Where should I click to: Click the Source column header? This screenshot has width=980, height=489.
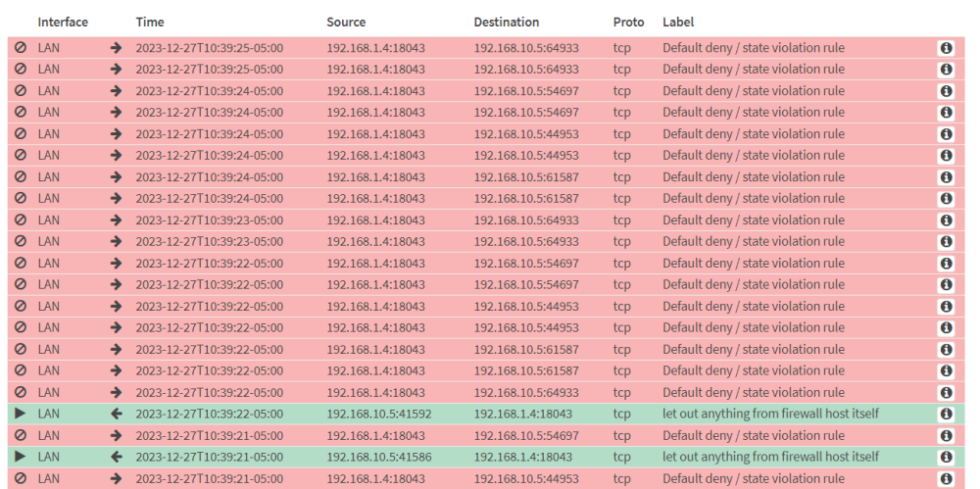[x=346, y=22]
